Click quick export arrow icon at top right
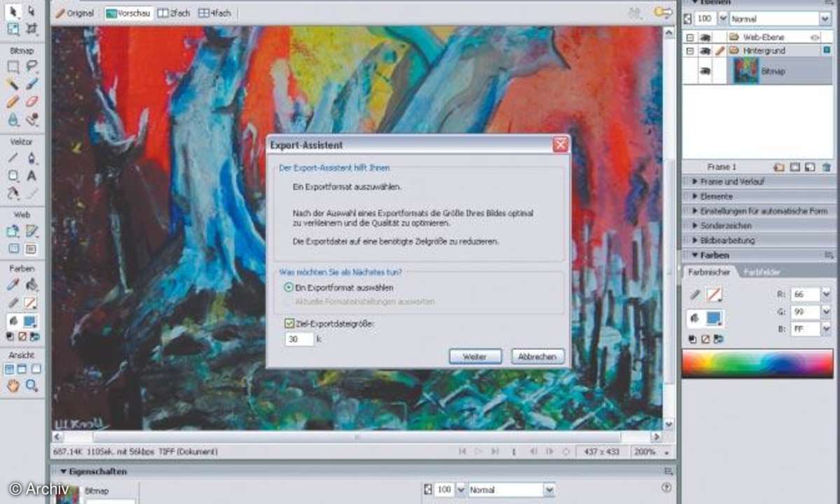The image size is (840, 504). [x=663, y=13]
